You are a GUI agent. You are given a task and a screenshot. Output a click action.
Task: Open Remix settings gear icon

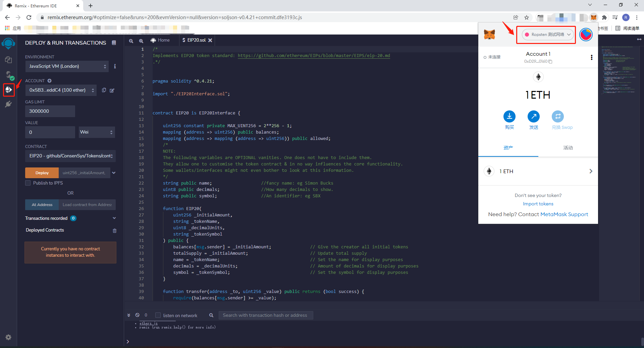tap(8, 337)
